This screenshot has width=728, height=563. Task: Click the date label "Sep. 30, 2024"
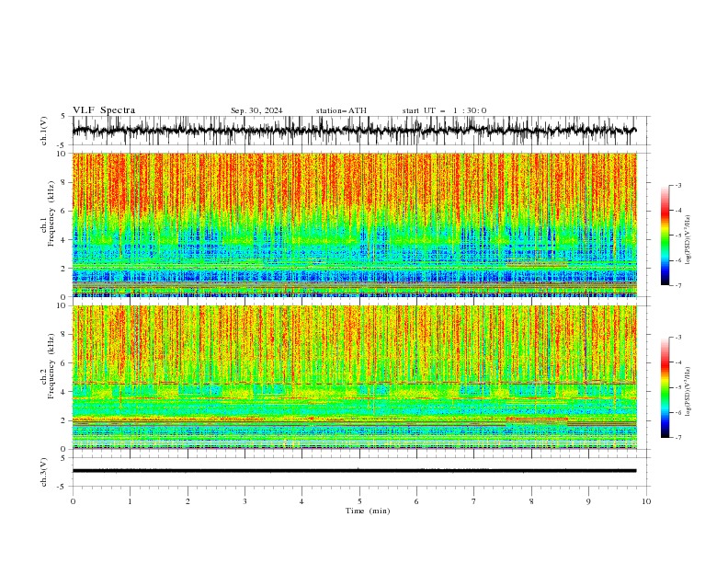coord(256,110)
